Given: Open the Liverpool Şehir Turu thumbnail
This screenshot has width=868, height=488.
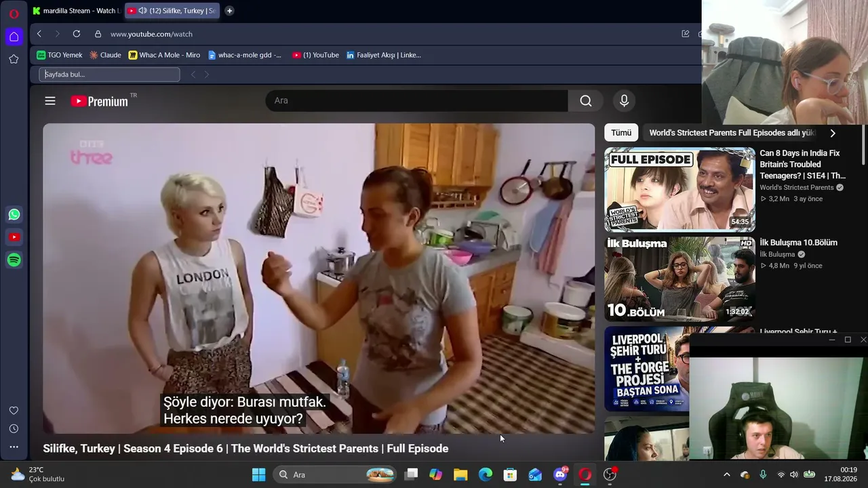Looking at the screenshot, I should click(646, 369).
